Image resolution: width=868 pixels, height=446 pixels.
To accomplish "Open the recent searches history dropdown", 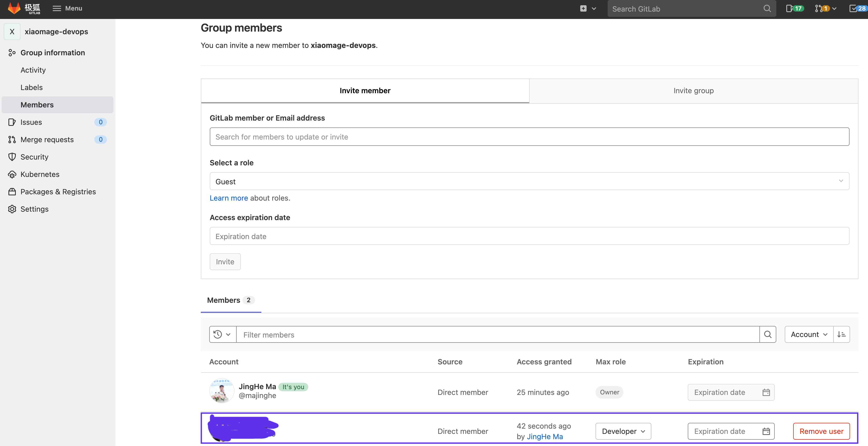I will [222, 334].
